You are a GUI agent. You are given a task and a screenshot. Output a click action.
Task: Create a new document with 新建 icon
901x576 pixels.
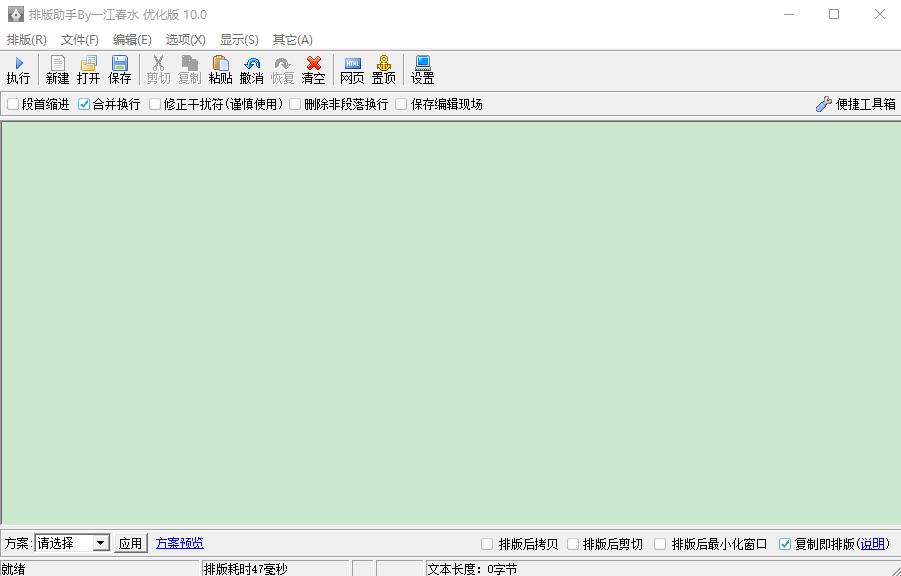(x=56, y=68)
